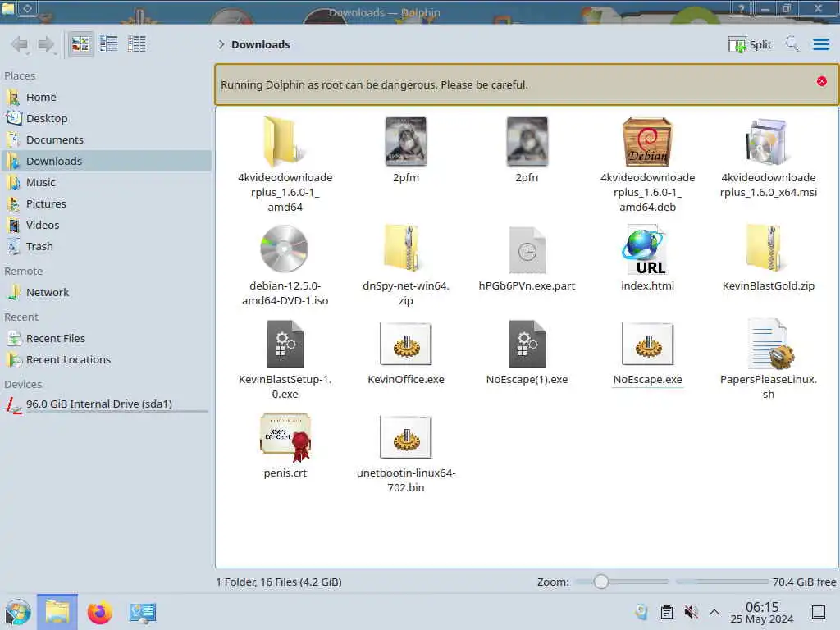Open the search magnifier icon
This screenshot has height=630, width=840.
[792, 44]
